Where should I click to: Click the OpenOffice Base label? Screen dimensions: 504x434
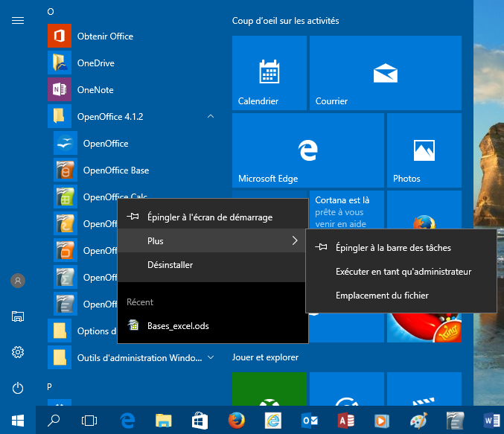click(116, 170)
